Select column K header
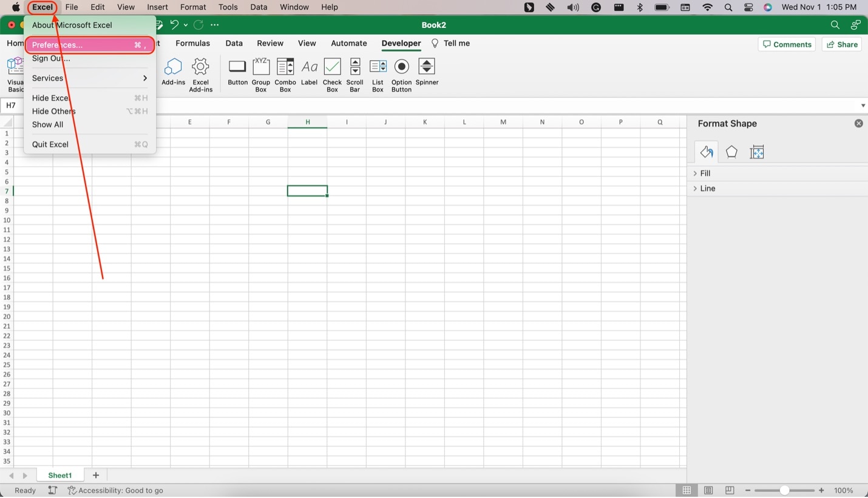The image size is (868, 498). pyautogui.click(x=425, y=122)
